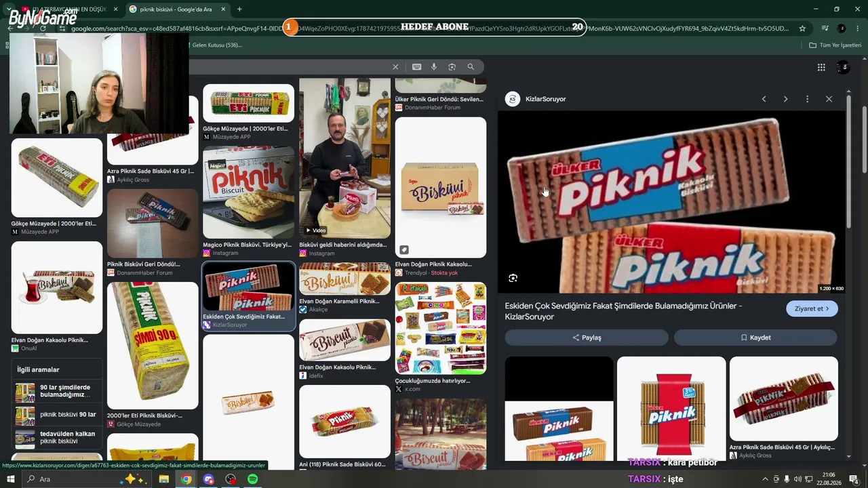The image size is (868, 488).
Task: Open the 'Piknik Bisküvi Geri Döndü' DonanımHaber image
Action: tap(153, 223)
